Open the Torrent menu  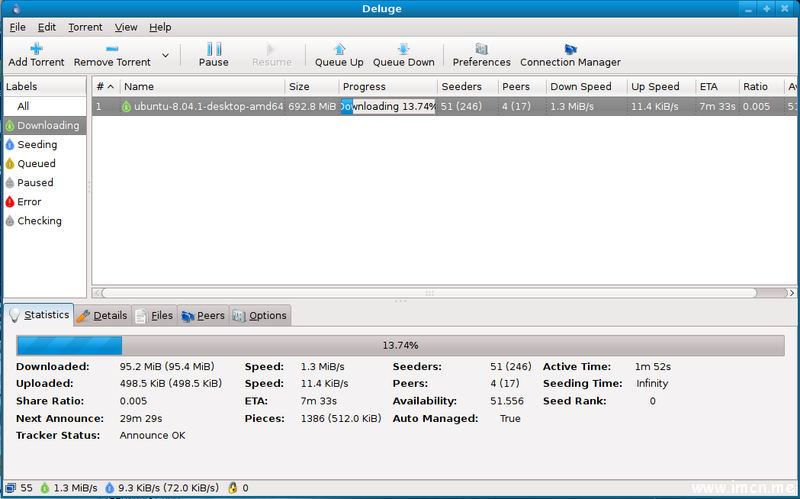[85, 27]
